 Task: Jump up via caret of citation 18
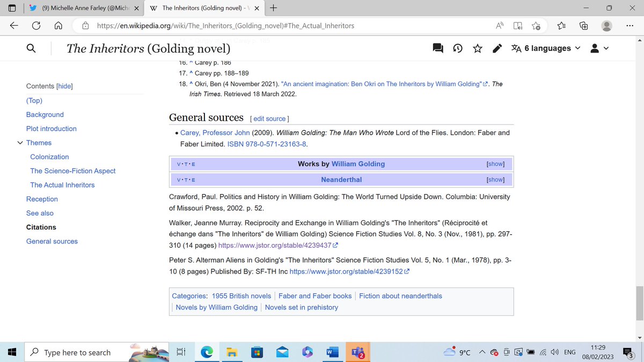[191, 84]
